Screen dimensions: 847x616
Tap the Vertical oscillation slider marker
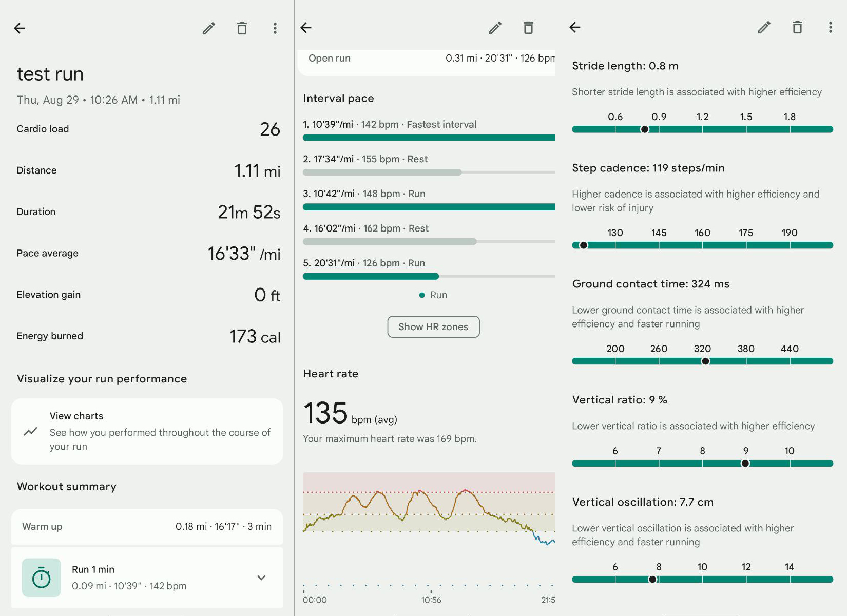[652, 580]
